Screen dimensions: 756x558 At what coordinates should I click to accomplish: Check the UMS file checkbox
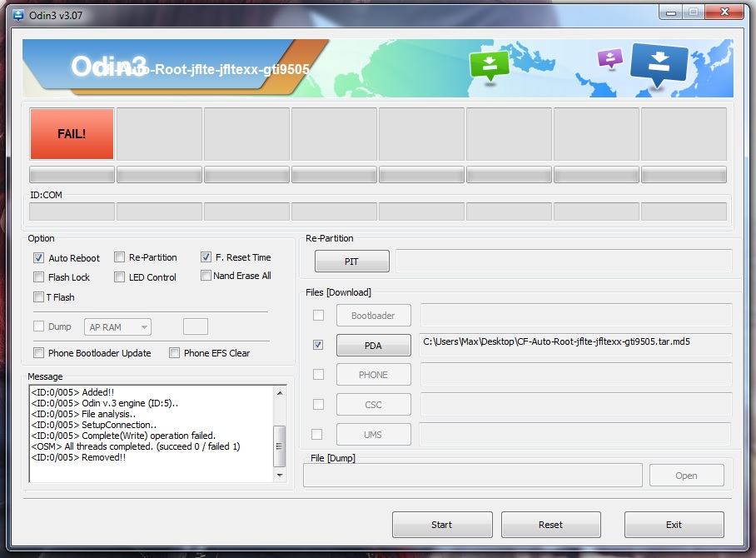[x=316, y=435]
